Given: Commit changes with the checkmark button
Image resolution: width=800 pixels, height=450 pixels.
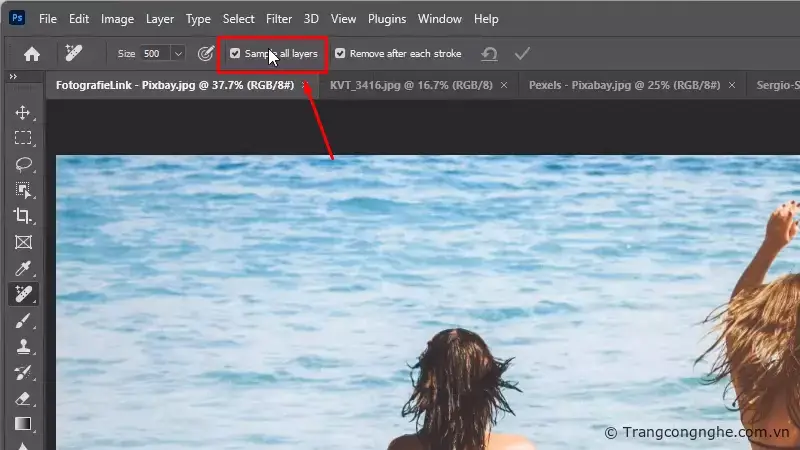Looking at the screenshot, I should 521,54.
